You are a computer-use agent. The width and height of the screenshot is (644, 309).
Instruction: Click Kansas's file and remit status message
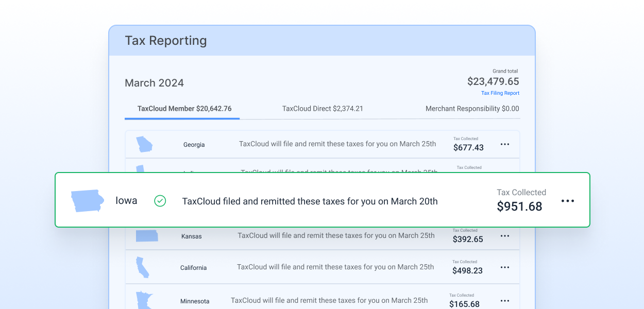(x=336, y=235)
